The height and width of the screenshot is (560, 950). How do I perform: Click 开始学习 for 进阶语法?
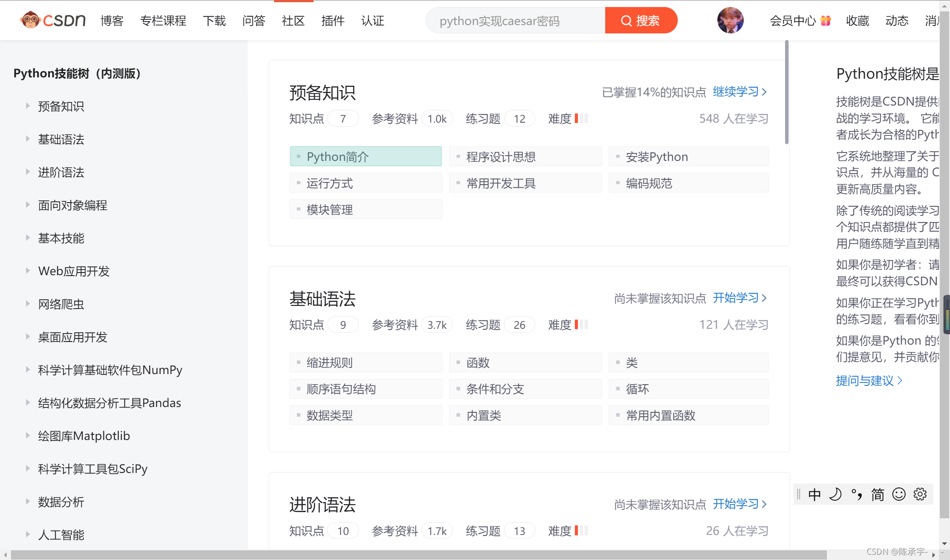point(740,504)
